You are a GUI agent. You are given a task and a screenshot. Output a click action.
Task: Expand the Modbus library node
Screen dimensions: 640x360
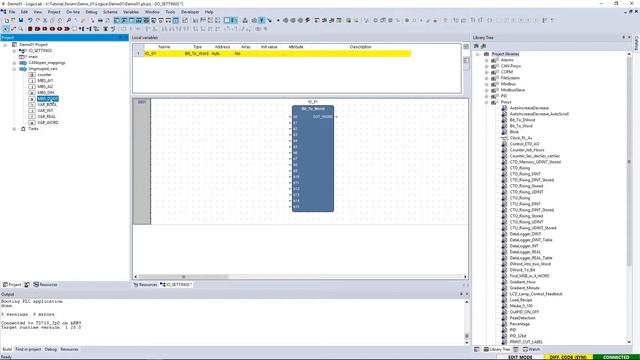(487, 84)
